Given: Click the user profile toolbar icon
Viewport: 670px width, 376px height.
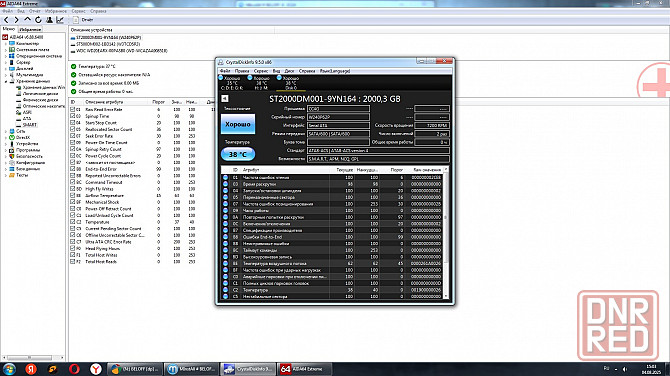Looking at the screenshot, I should [49, 20].
